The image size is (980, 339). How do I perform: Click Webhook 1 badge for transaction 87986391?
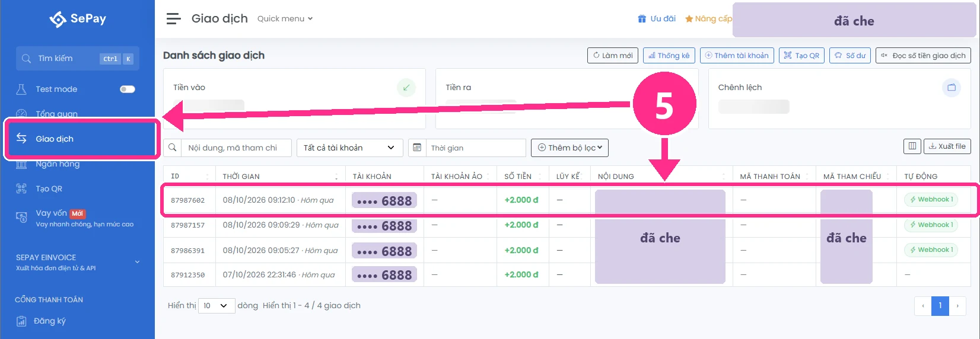[931, 250]
